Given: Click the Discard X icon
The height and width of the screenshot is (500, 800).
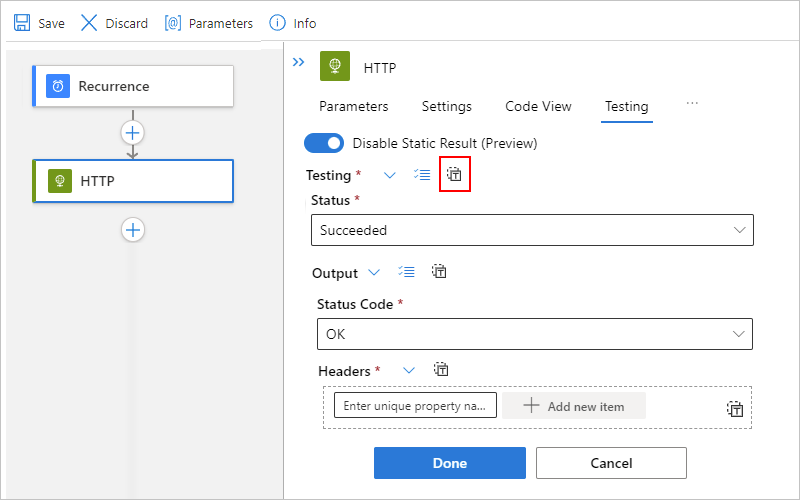Looking at the screenshot, I should (x=89, y=22).
